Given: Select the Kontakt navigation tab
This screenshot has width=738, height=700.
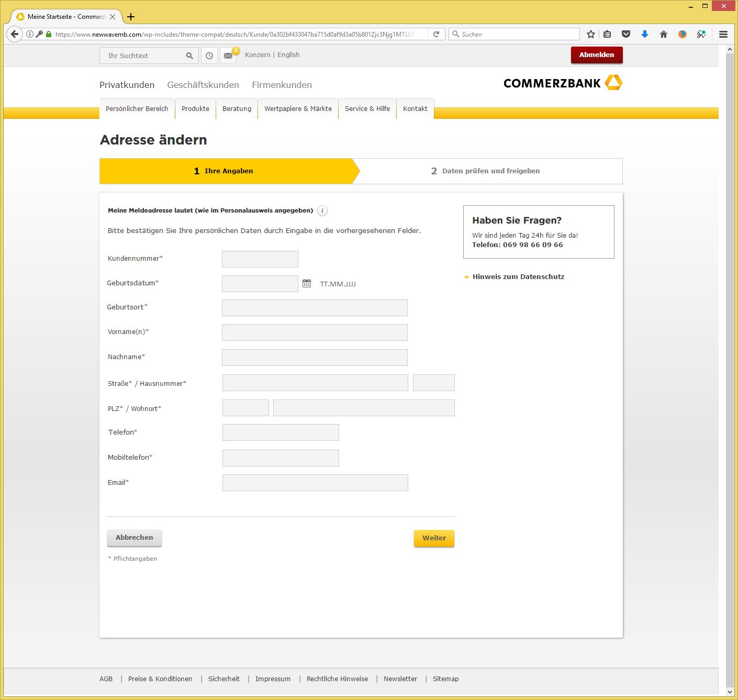Looking at the screenshot, I should tap(415, 109).
